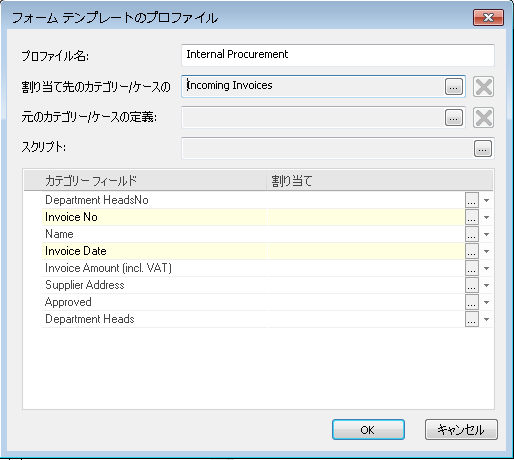Clear source category definition with X button

pos(483,117)
